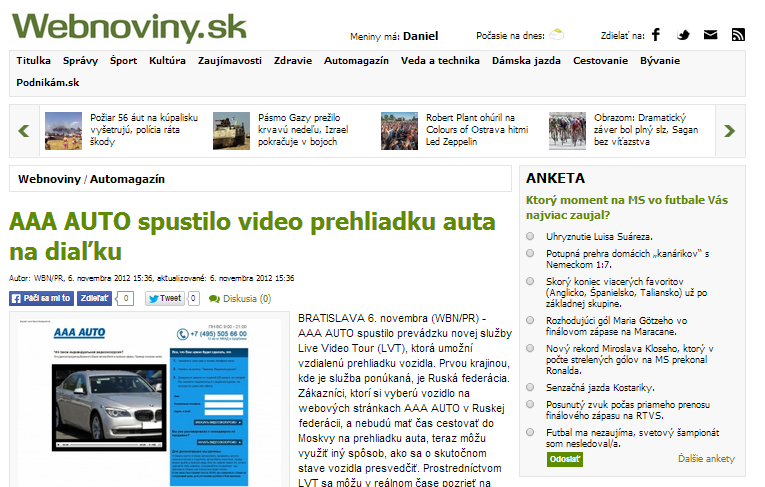Select radio 'Senzačná jazda Kostariky'

point(530,387)
